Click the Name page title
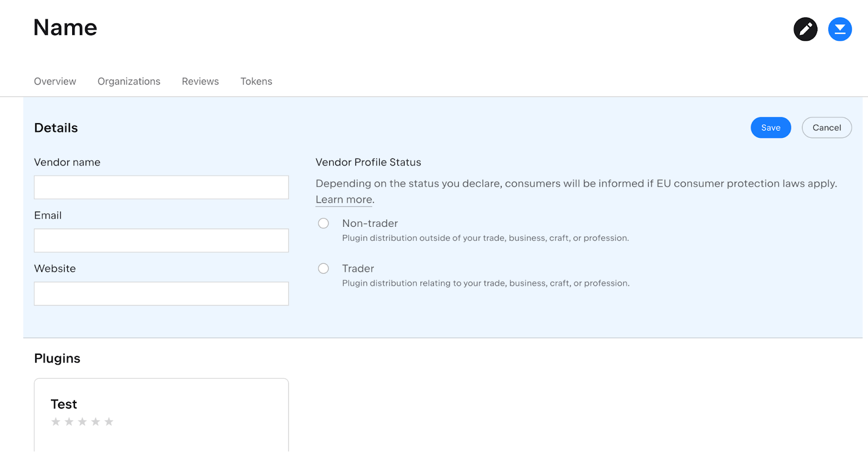 click(65, 28)
